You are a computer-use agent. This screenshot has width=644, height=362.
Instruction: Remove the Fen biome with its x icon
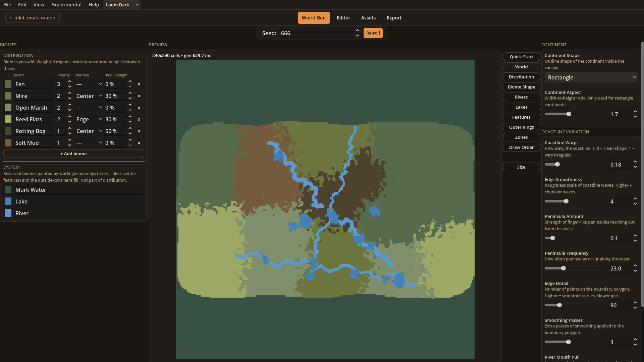point(139,84)
